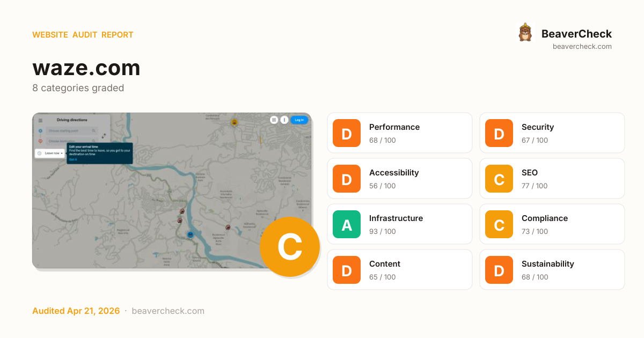The height and width of the screenshot is (338, 644).
Task: Click the vertical three-dot menu on map
Action: tap(284, 120)
